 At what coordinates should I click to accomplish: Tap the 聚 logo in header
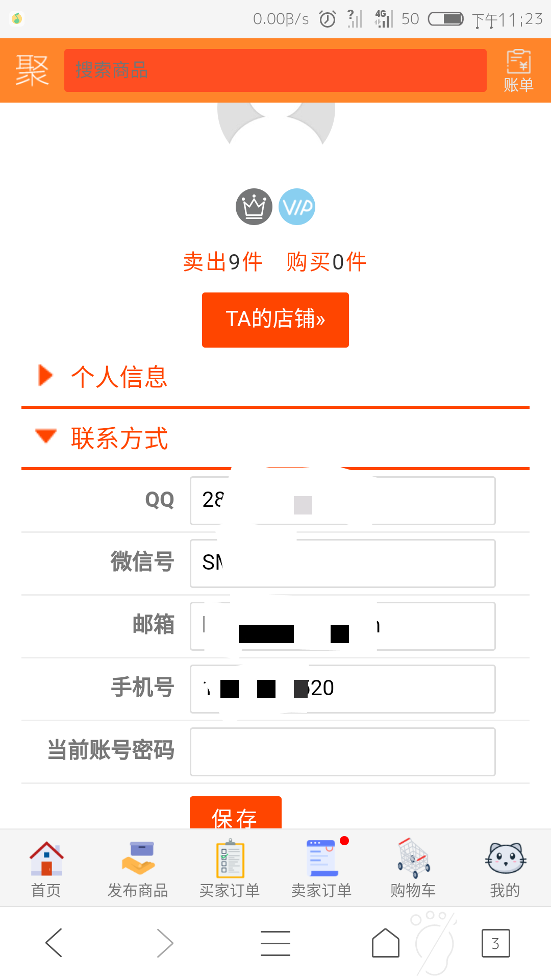tap(32, 70)
